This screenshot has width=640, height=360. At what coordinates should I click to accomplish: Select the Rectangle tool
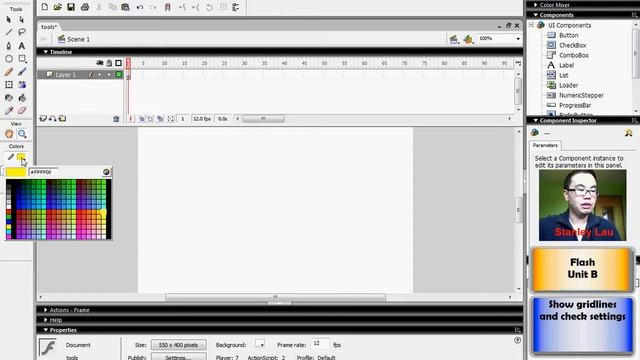(x=22, y=59)
